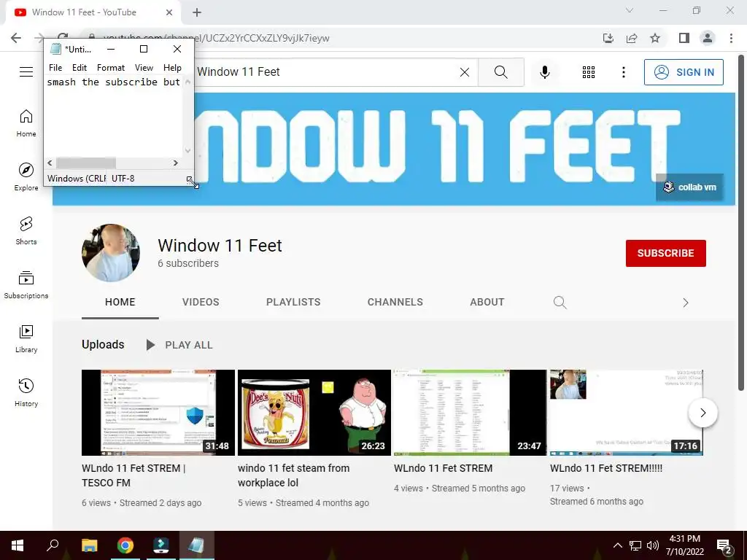Screen dimensions: 747x560
Task: Open Notepad View menu
Action: point(144,68)
